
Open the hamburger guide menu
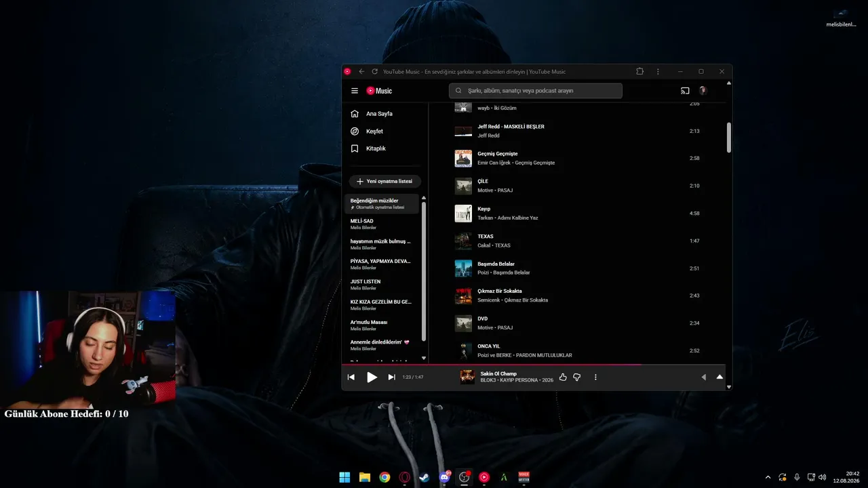coord(355,91)
